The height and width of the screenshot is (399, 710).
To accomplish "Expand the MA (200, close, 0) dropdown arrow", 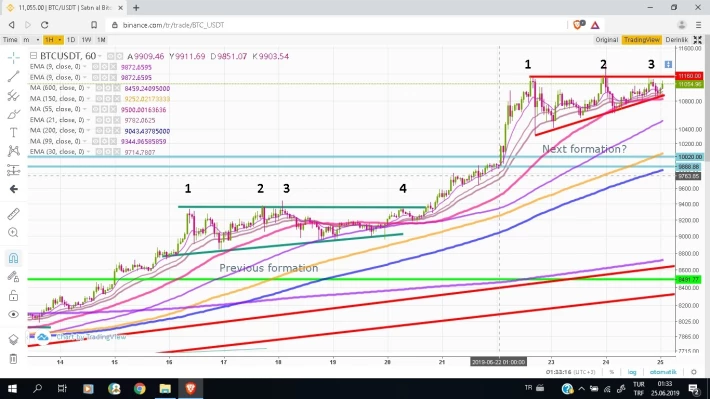I will tap(88, 130).
